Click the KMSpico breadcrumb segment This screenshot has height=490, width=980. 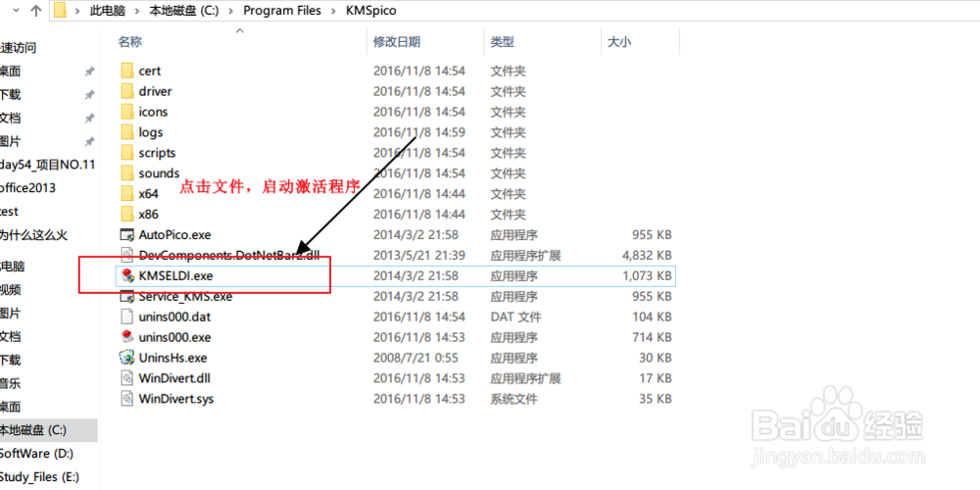[x=370, y=11]
